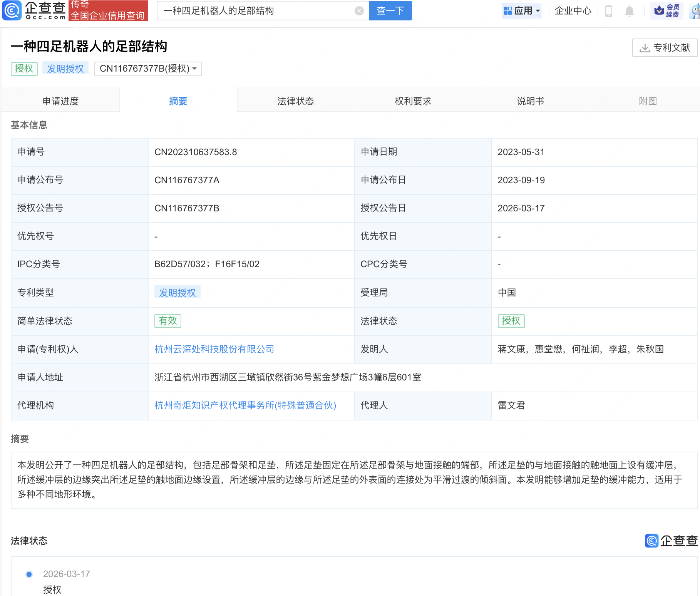Open the Hangzhou Qiju IP agency link

pyautogui.click(x=245, y=405)
